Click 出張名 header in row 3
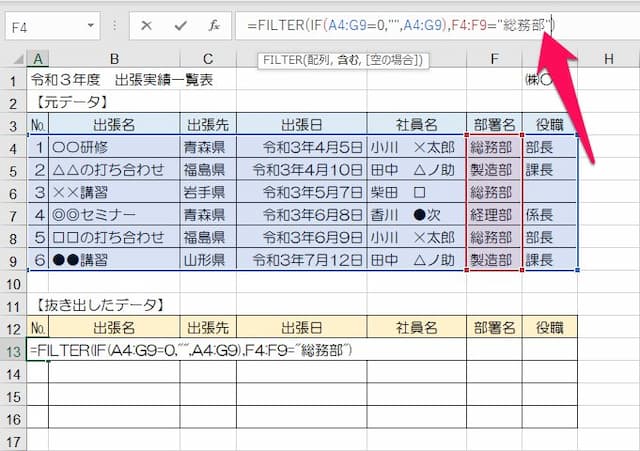 pyautogui.click(x=114, y=125)
